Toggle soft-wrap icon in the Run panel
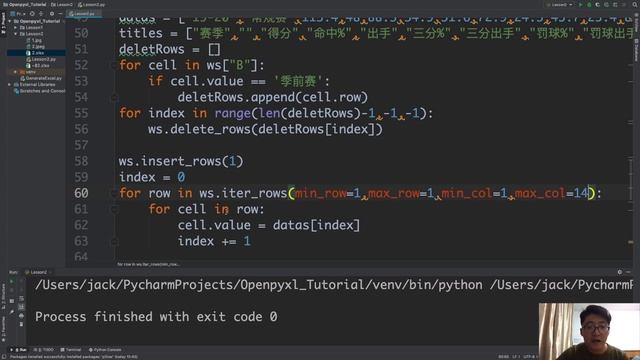 pyautogui.click(x=21, y=298)
